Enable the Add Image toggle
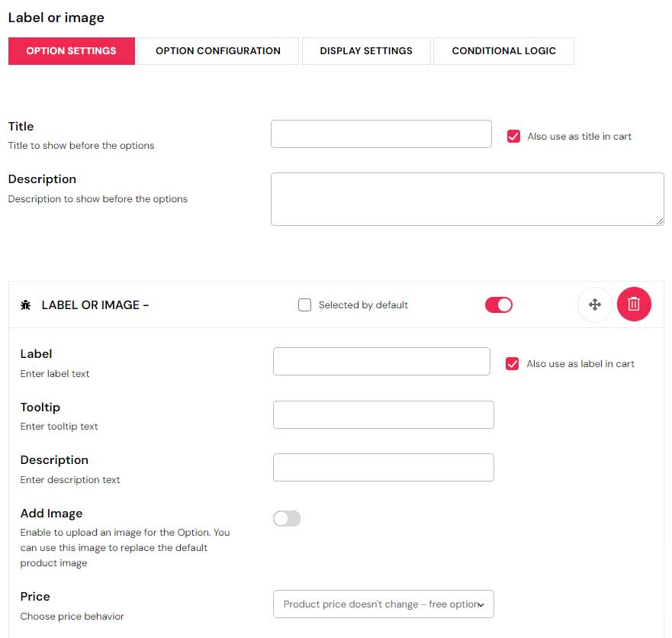672x638 pixels. [287, 519]
